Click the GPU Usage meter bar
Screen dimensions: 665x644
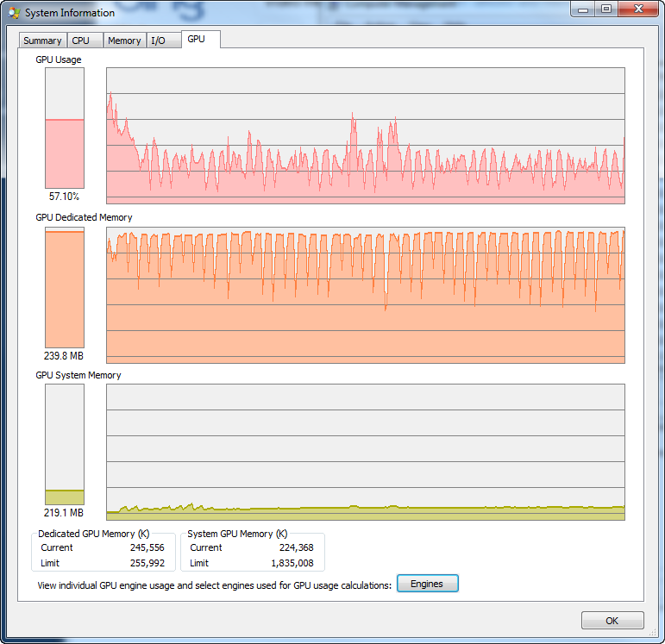[65, 128]
